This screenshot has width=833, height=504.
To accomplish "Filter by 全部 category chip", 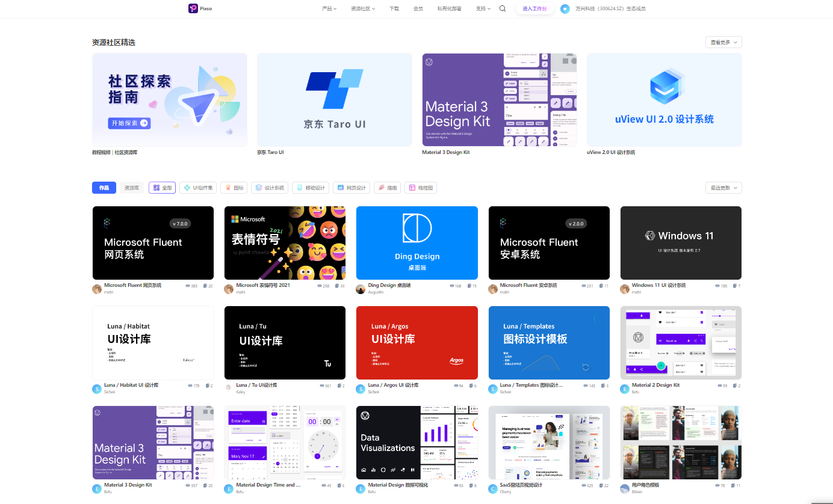I will tap(163, 188).
